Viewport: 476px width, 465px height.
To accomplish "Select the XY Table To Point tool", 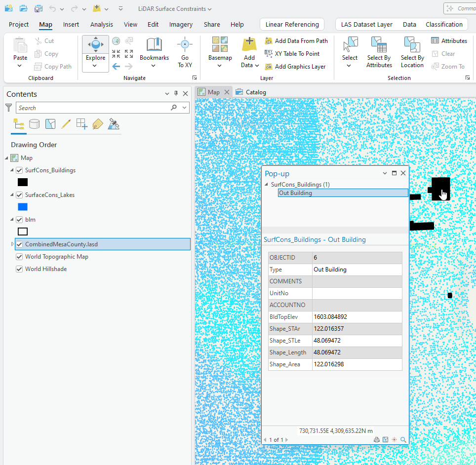I will (296, 54).
